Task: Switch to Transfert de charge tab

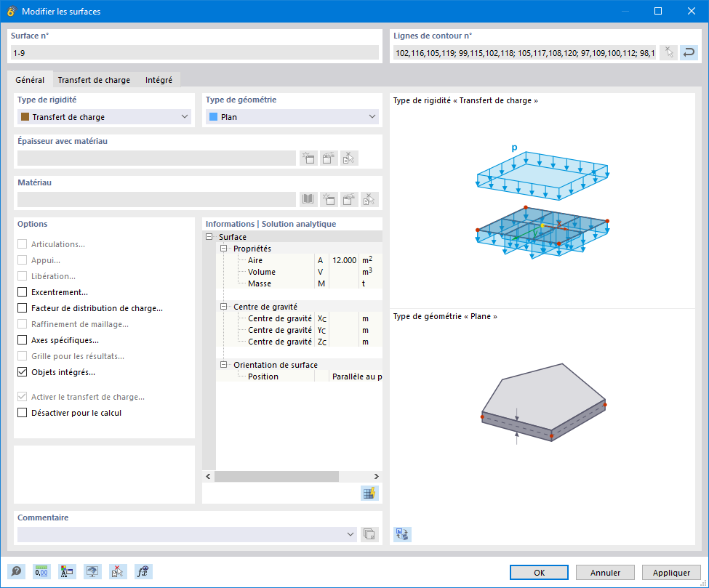Action: 94,79
